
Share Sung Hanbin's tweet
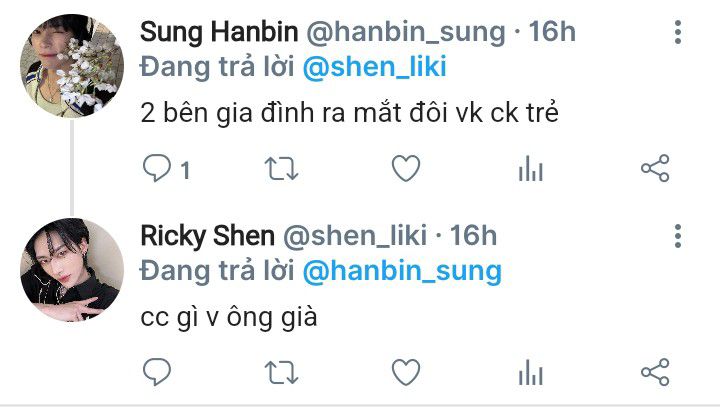tap(655, 168)
